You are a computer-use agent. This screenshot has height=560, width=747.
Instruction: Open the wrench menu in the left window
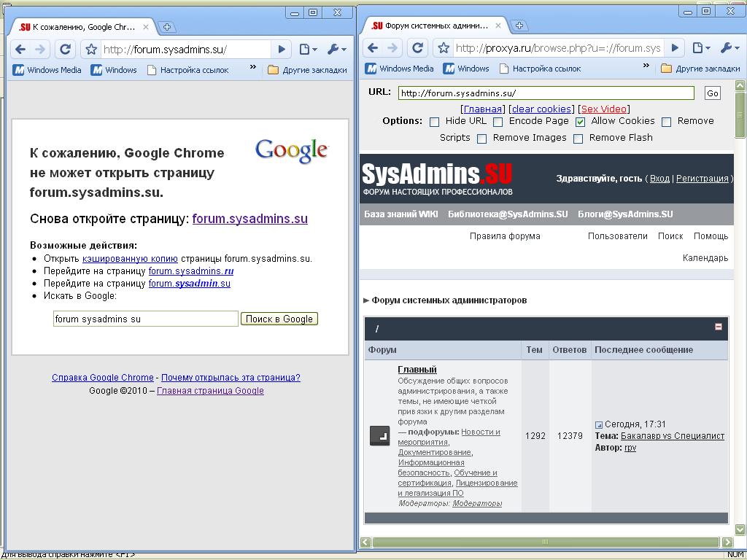coord(337,49)
